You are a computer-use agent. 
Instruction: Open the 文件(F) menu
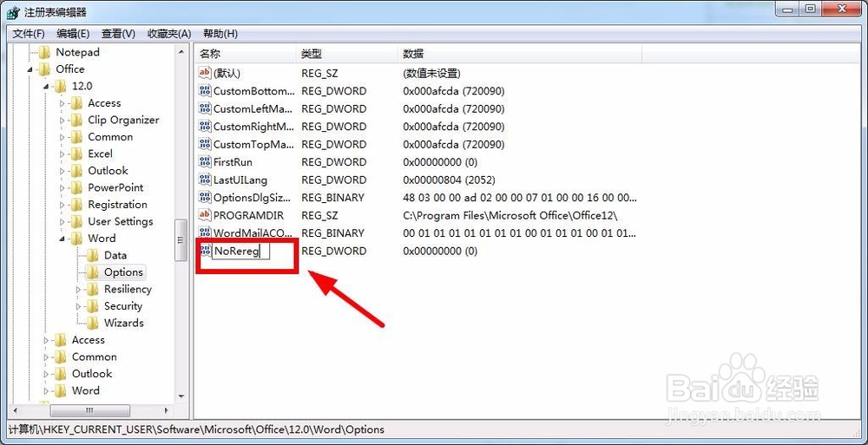(x=29, y=34)
